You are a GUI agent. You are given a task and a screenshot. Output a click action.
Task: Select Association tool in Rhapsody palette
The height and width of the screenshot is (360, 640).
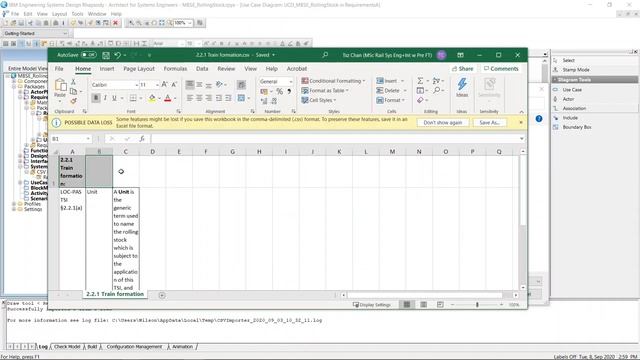(x=574, y=108)
